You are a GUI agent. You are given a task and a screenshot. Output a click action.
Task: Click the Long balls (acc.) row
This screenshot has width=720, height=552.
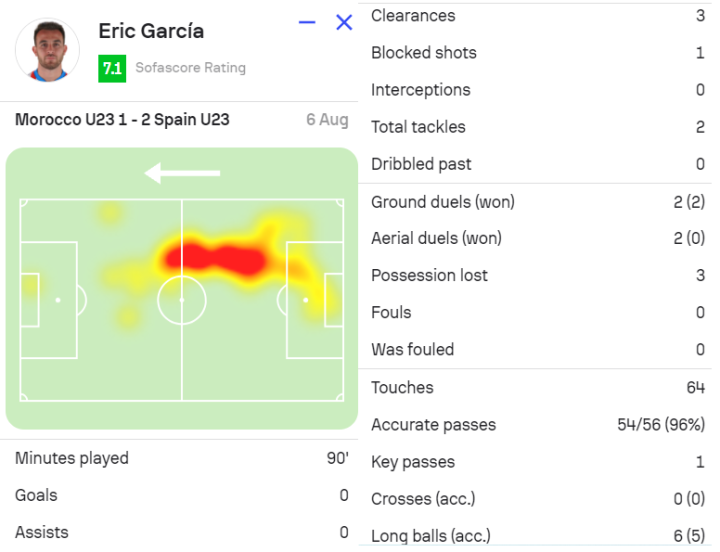[x=537, y=536]
